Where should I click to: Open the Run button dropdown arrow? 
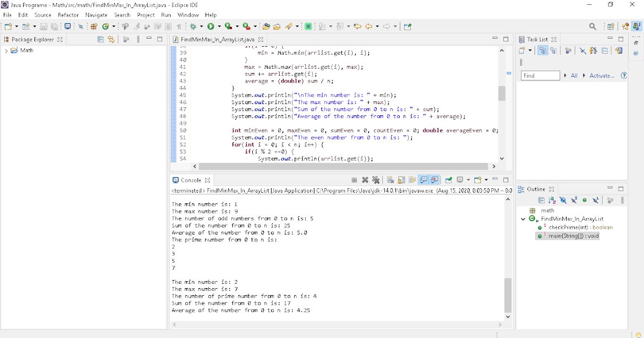[x=219, y=25]
